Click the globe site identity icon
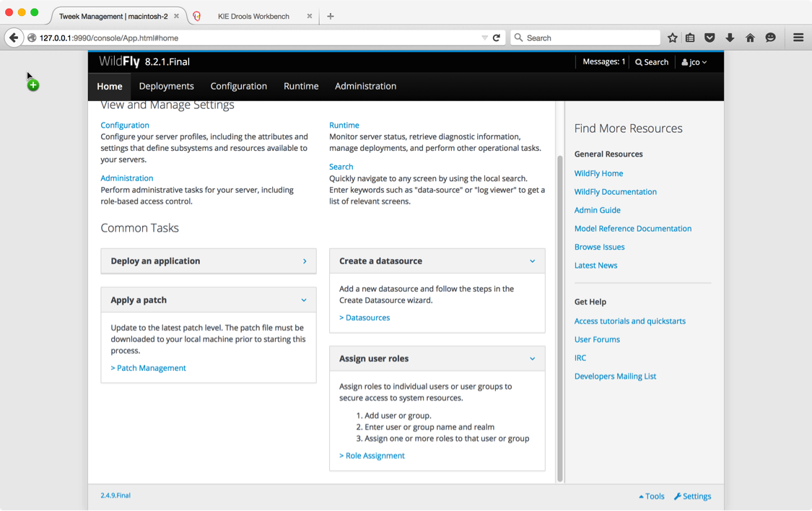Viewport: 812px width, 511px height. point(32,38)
